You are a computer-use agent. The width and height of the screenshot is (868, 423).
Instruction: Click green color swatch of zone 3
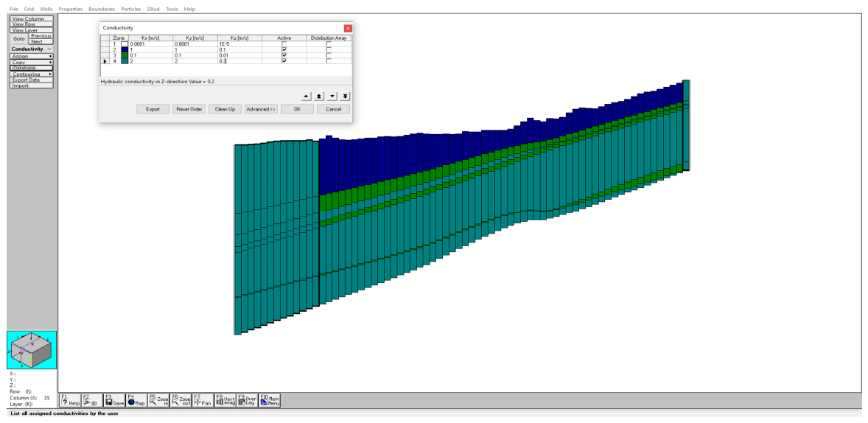125,55
